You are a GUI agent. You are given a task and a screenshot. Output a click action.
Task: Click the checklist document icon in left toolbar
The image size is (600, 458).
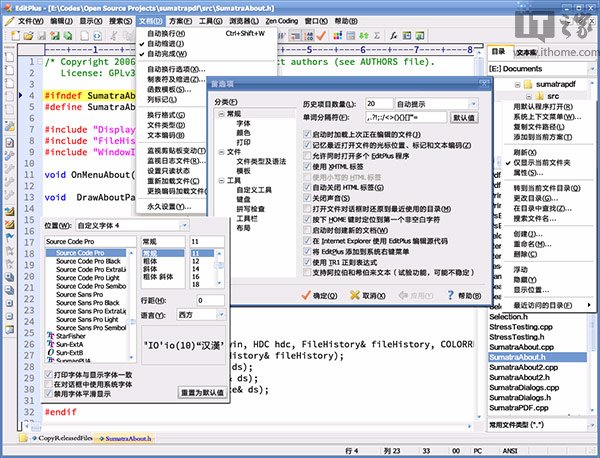point(10,142)
